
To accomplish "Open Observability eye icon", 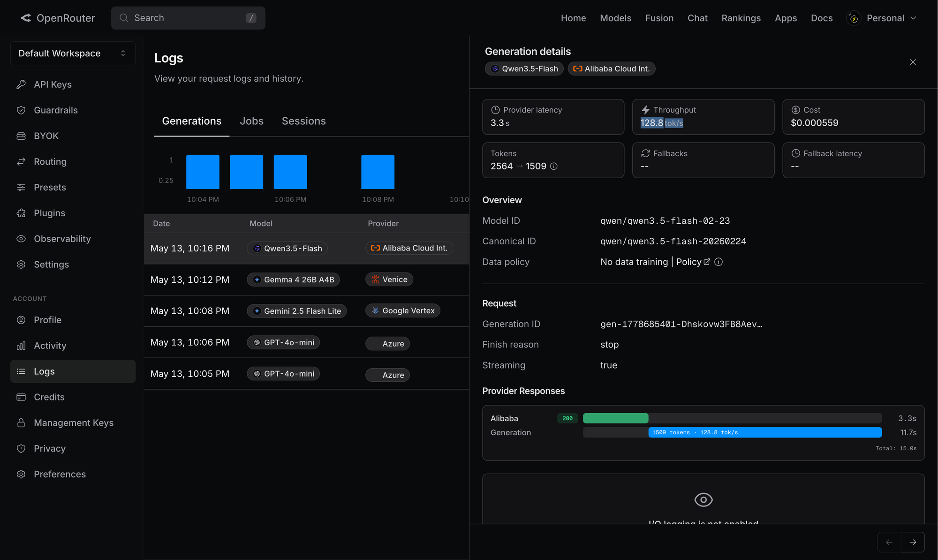I will point(21,239).
